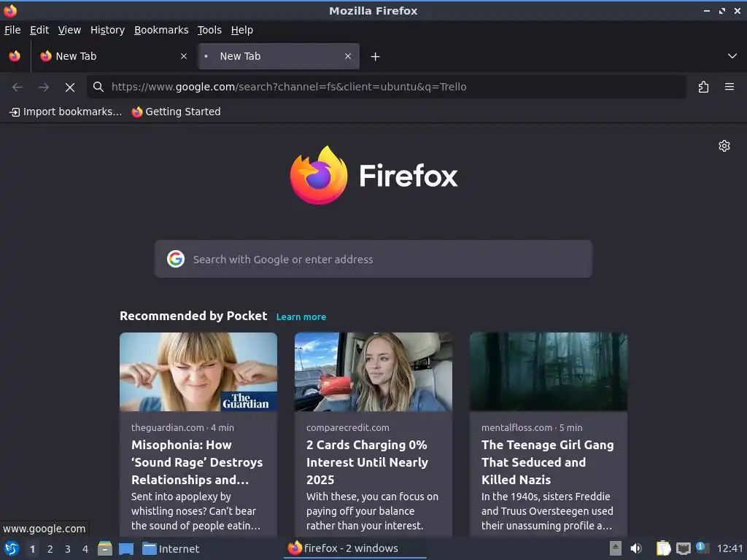Click the network connection tray icon

point(683,548)
